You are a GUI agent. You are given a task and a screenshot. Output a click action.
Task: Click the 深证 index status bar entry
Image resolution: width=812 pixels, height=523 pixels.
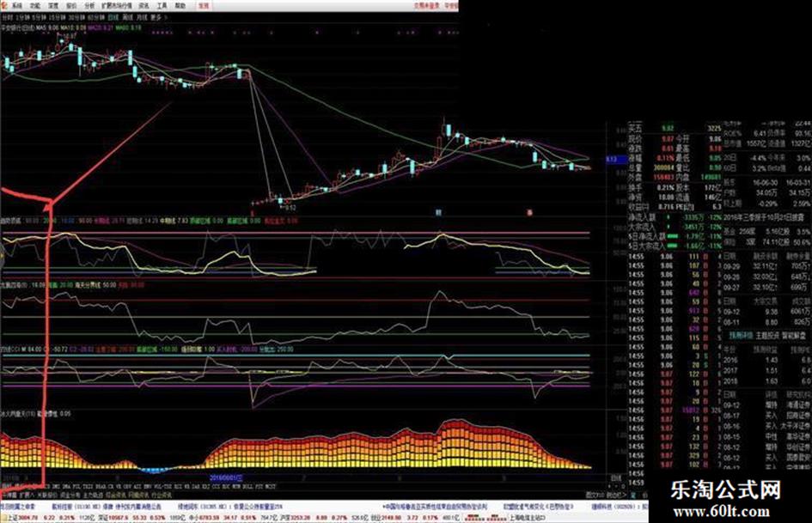click(x=143, y=517)
